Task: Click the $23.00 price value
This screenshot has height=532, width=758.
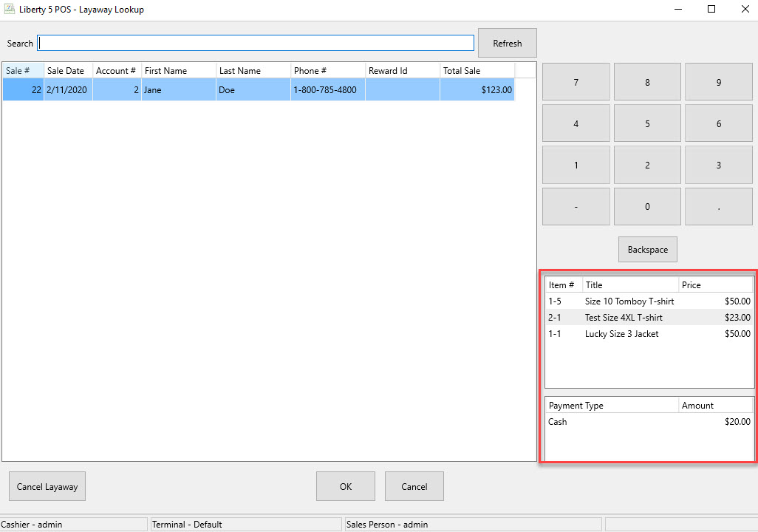Action: coord(737,318)
